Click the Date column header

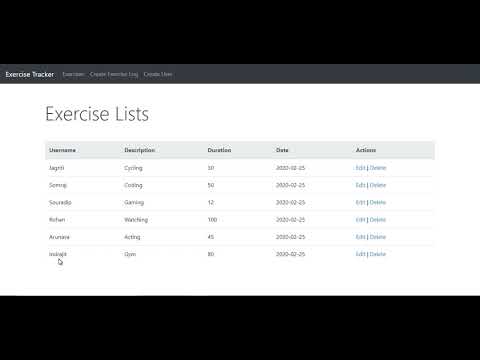coord(282,150)
